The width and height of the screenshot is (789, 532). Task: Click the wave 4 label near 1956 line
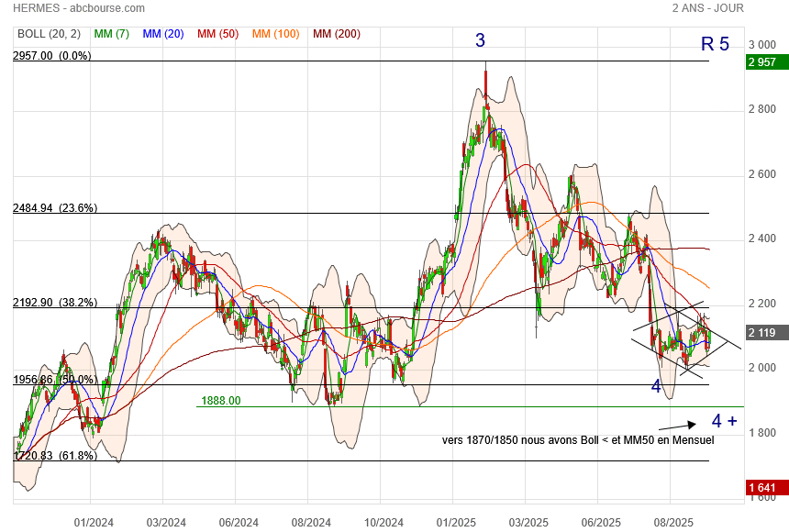click(656, 386)
